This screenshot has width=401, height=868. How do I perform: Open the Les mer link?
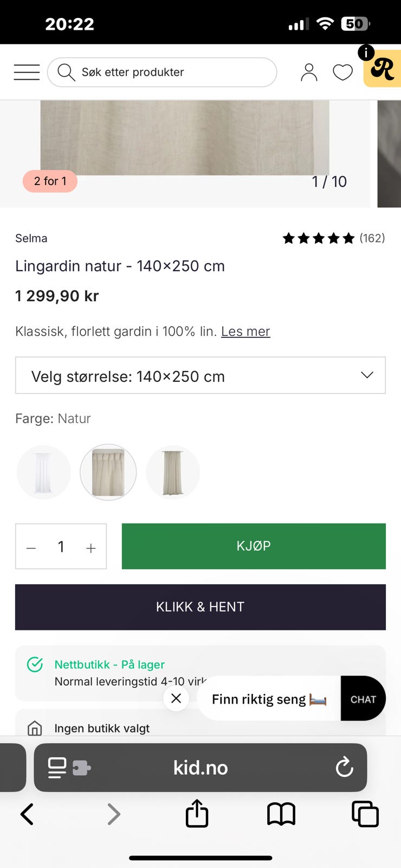(245, 331)
